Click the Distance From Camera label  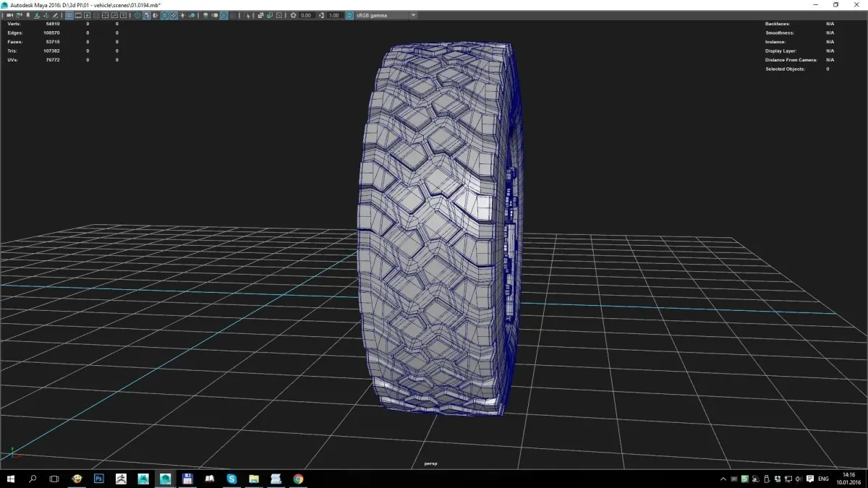point(791,60)
